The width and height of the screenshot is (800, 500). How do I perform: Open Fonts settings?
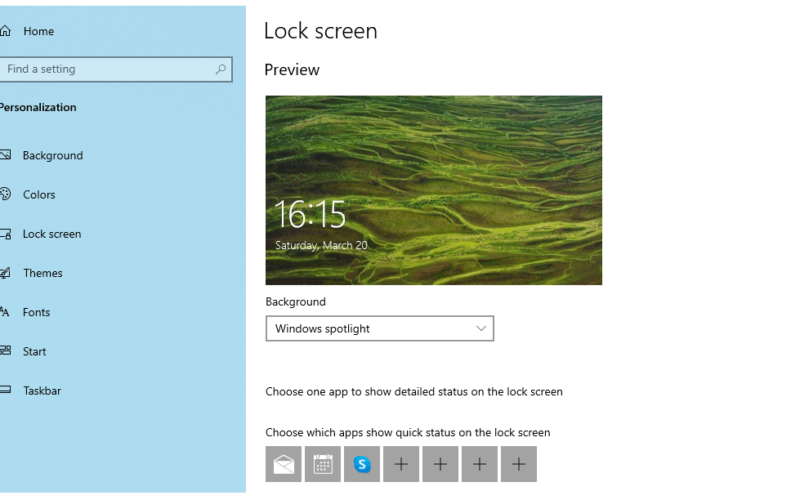pyautogui.click(x=36, y=312)
